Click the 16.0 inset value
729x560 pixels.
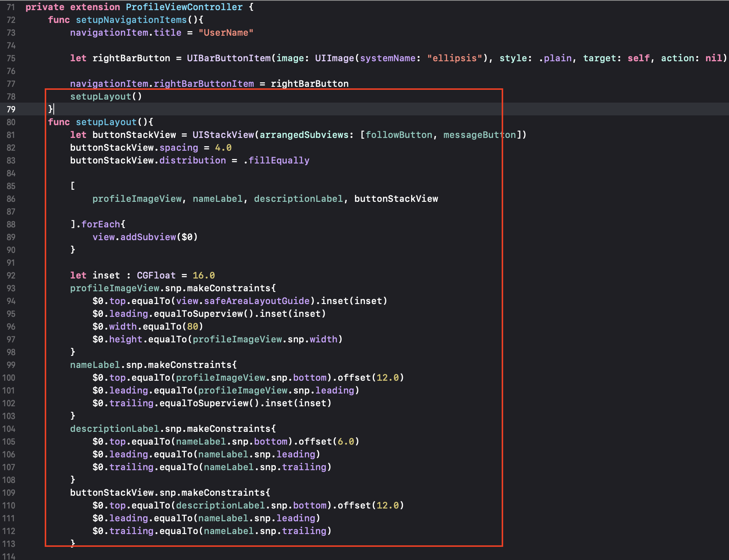203,275
